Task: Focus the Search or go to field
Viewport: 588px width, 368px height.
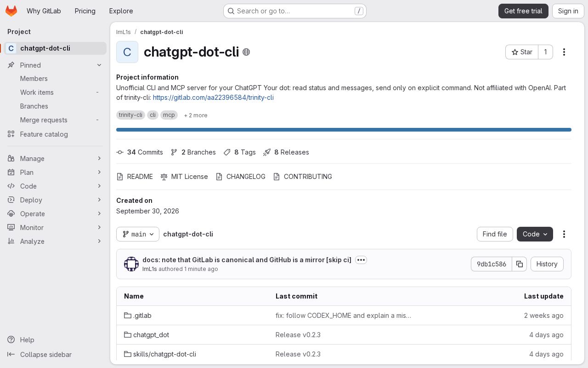Action: click(x=294, y=11)
